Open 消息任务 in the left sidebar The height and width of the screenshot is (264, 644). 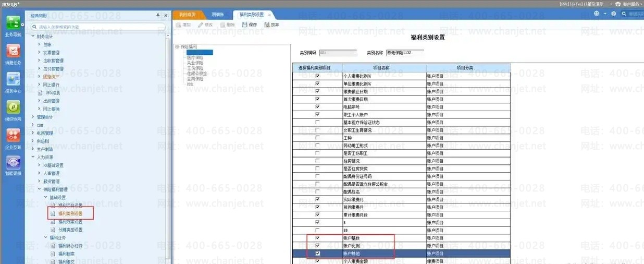(x=13, y=51)
